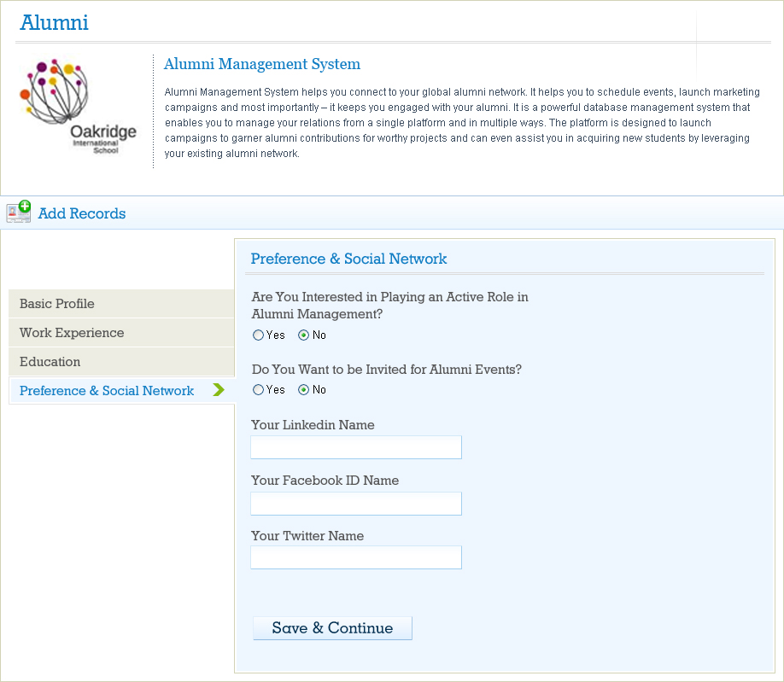784x682 pixels.
Task: Choose No for Alumni Events invitation
Action: [303, 390]
